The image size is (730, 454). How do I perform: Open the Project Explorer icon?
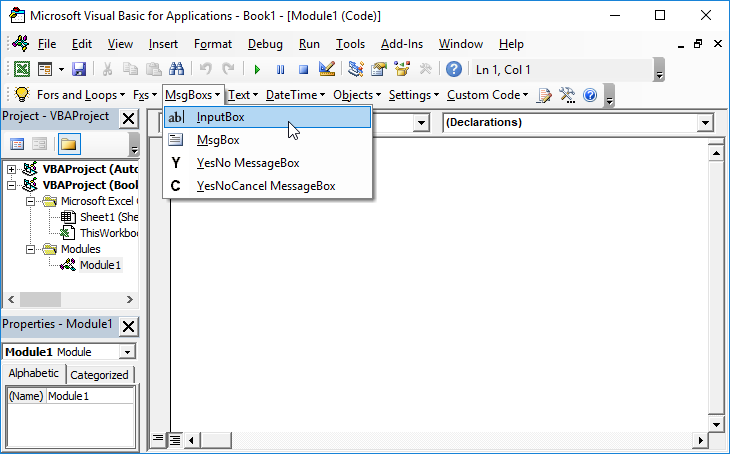click(x=355, y=69)
